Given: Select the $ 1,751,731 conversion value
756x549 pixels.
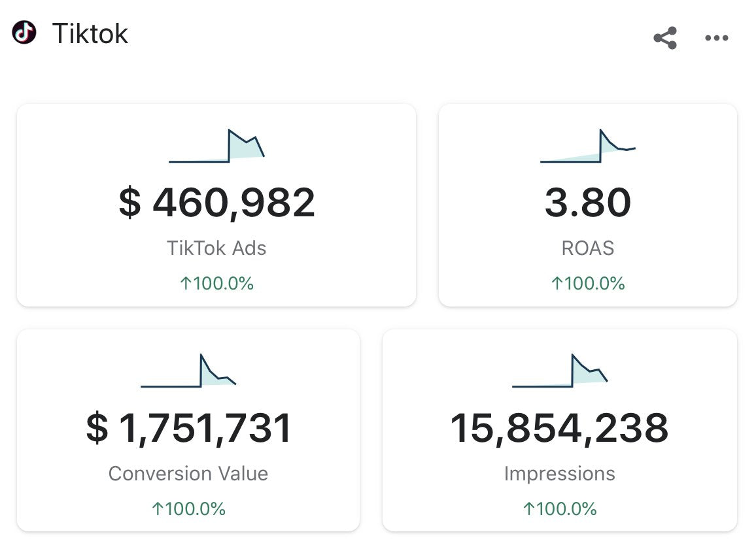Looking at the screenshot, I should pos(188,428).
